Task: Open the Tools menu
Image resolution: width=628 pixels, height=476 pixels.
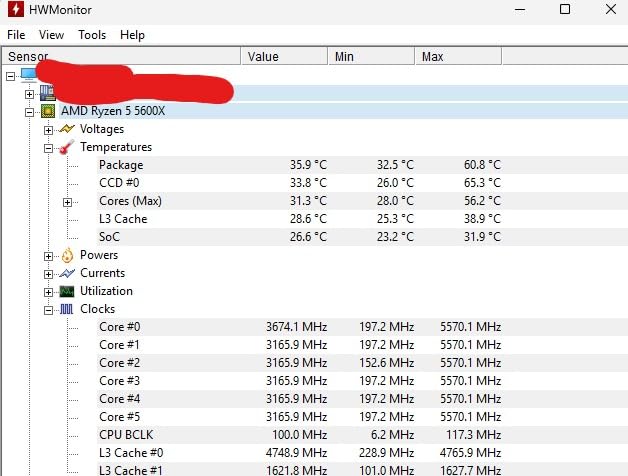Action: coord(92,35)
